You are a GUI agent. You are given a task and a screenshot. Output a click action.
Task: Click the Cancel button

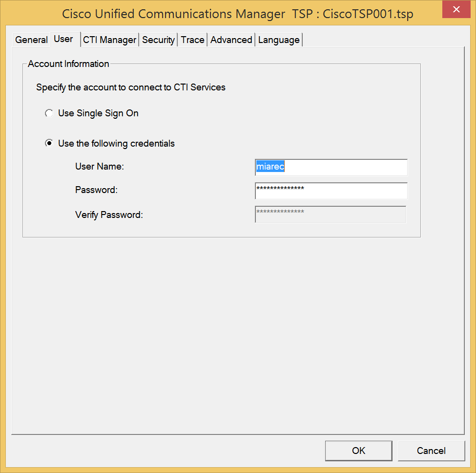click(431, 451)
